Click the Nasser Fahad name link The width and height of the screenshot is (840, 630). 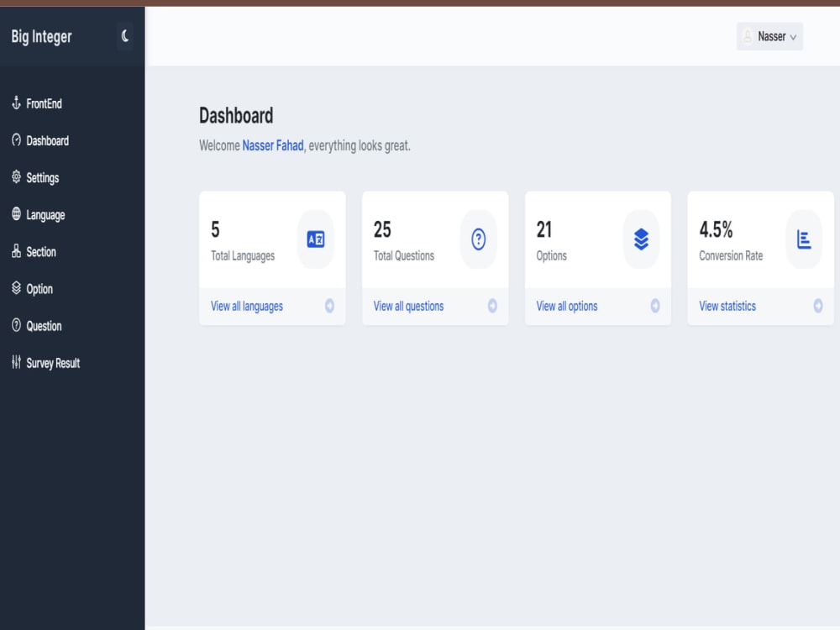(273, 145)
